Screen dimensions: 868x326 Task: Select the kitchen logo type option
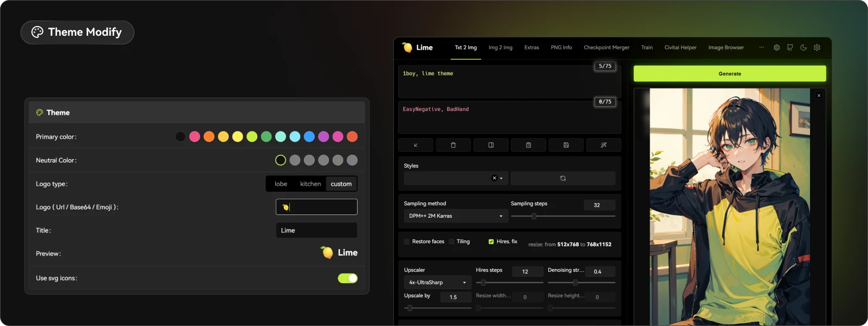[x=310, y=184]
